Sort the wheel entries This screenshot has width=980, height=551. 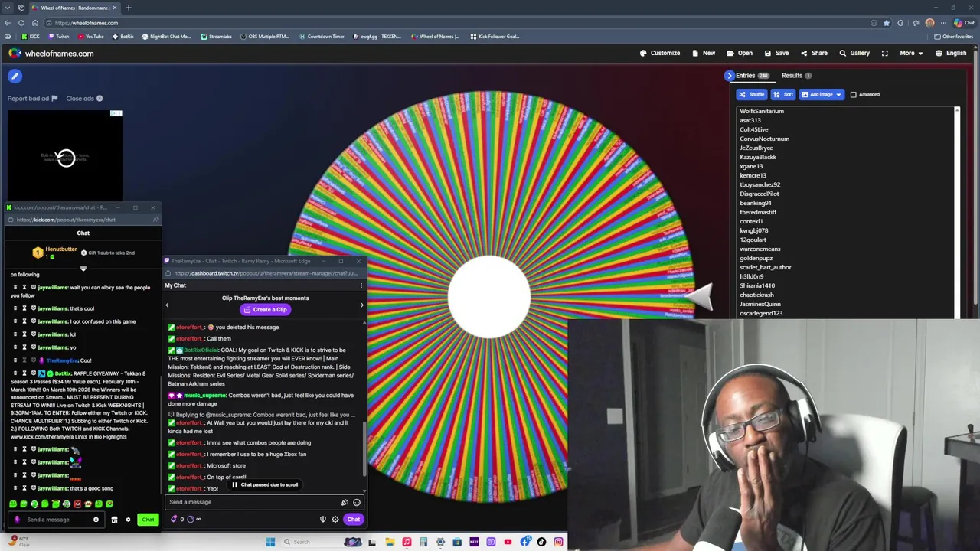pos(783,94)
